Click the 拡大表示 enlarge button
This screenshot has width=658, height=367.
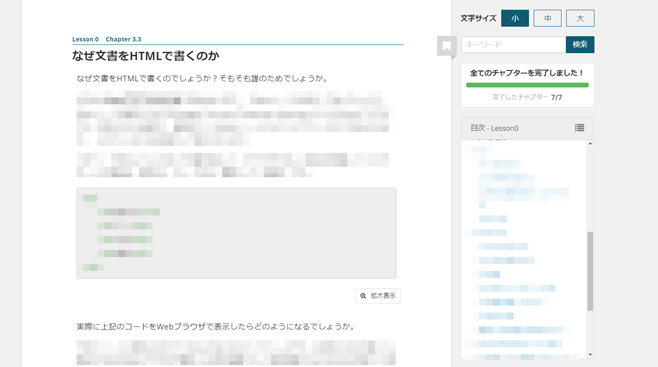click(378, 296)
